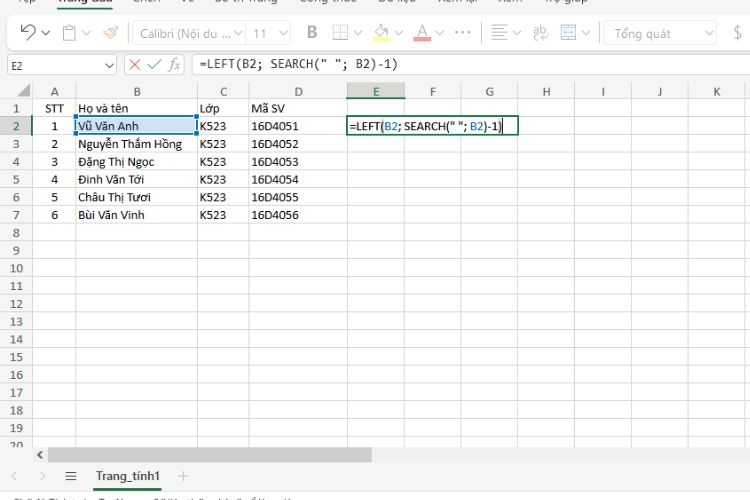This screenshot has height=500, width=750.
Task: Select column A header
Action: pos(54,91)
